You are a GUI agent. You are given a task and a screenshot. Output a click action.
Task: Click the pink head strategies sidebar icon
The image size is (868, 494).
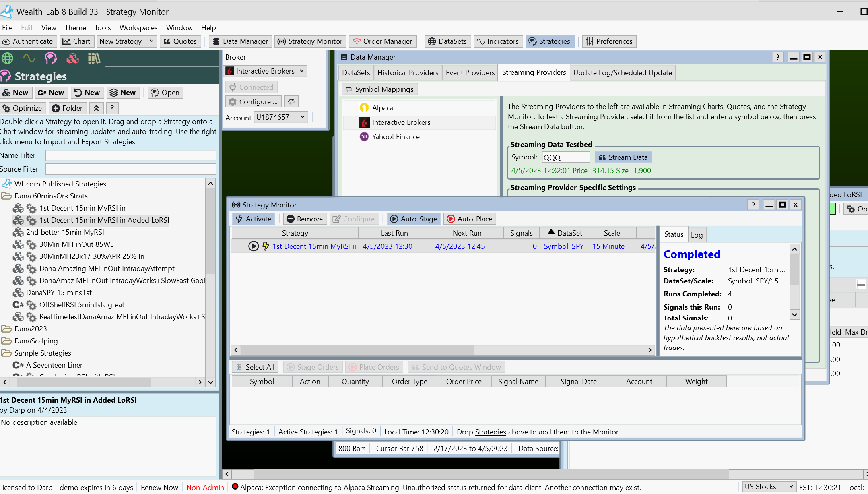[x=51, y=58]
